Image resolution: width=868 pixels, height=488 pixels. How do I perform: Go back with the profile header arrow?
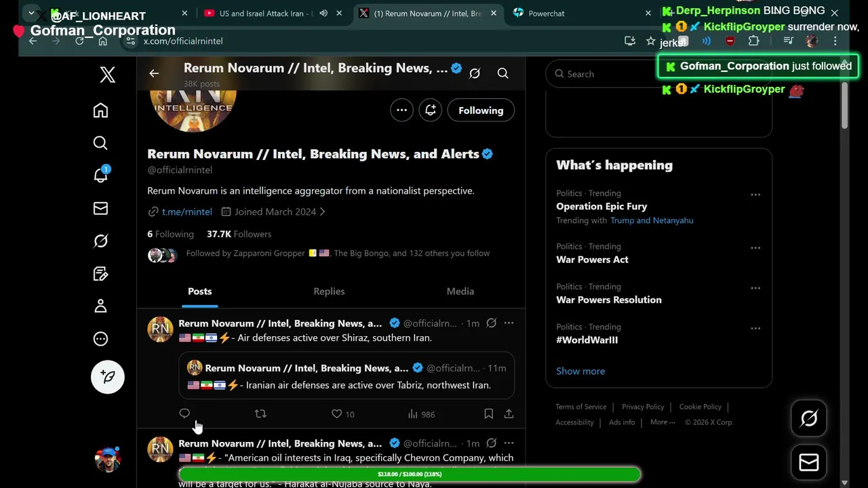point(154,73)
